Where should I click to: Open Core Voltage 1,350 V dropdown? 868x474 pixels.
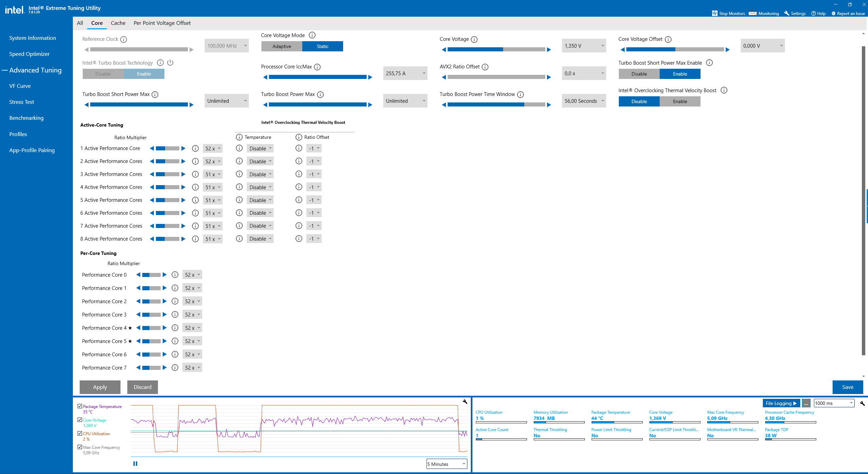584,46
